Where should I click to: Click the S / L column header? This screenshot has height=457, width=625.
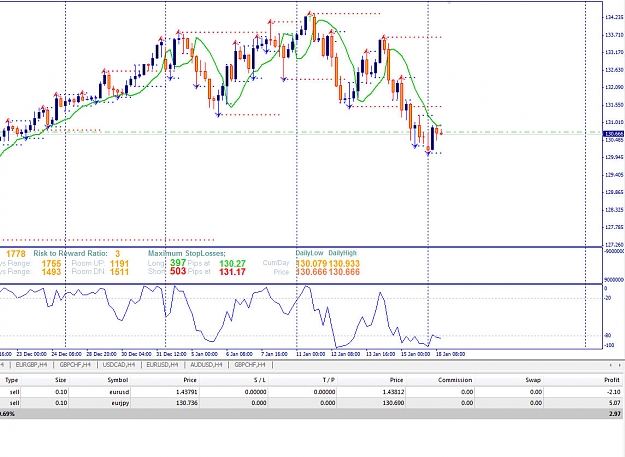click(x=260, y=380)
